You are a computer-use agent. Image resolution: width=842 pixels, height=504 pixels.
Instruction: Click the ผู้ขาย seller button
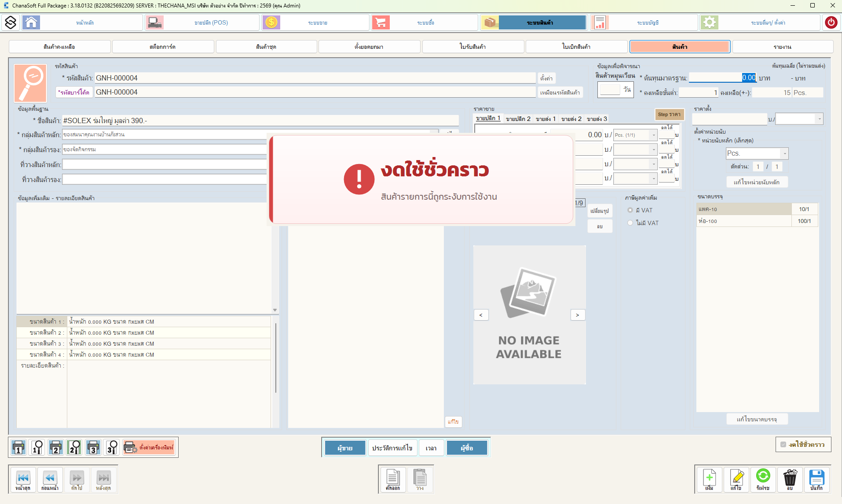click(x=345, y=448)
